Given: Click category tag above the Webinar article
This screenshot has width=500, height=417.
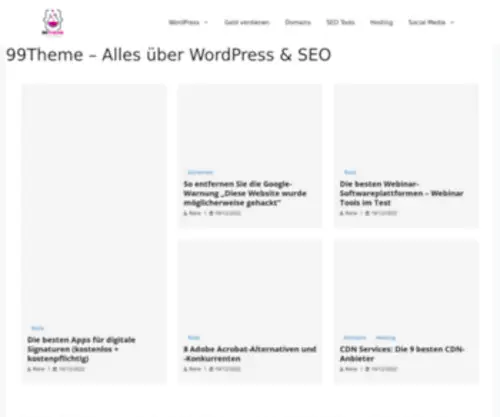Looking at the screenshot, I should coord(350,172).
